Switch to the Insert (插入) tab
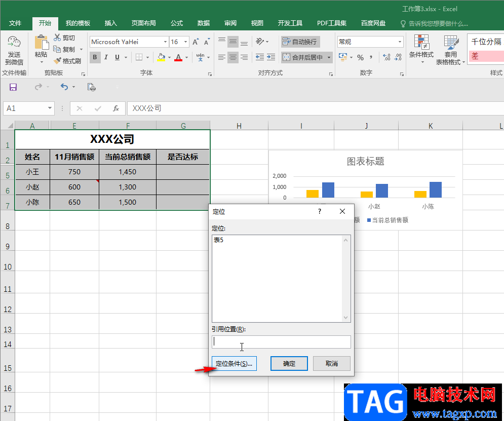Image resolution: width=504 pixels, height=421 pixels. pos(110,23)
